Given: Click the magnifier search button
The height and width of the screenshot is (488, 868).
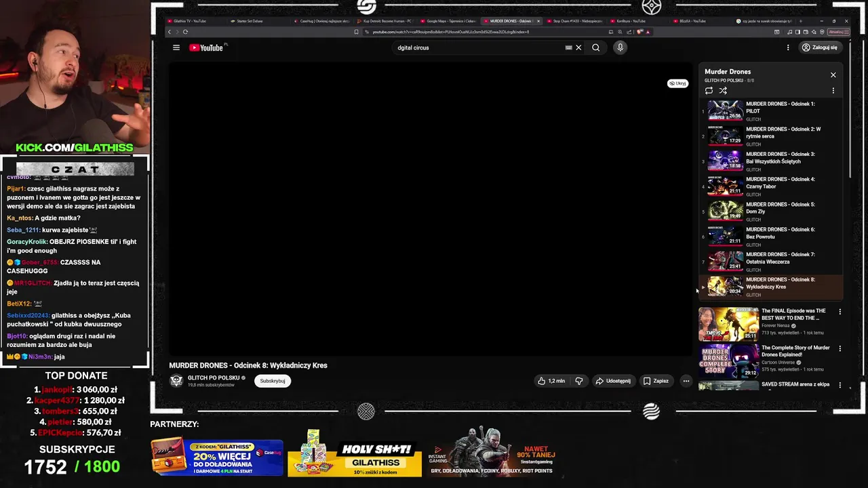Looking at the screenshot, I should click(x=595, y=47).
